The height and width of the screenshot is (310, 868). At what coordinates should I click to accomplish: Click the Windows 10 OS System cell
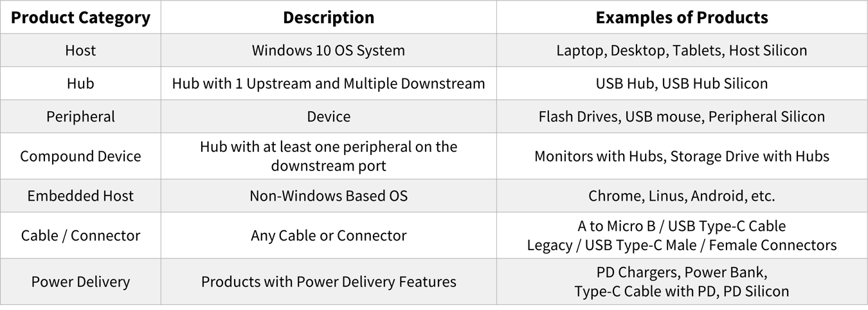coord(329,50)
